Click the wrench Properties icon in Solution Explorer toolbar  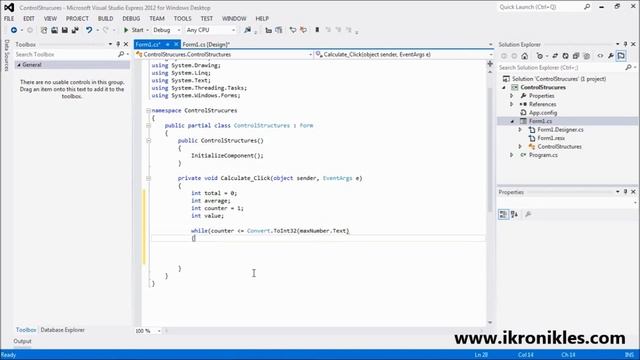[x=611, y=56]
